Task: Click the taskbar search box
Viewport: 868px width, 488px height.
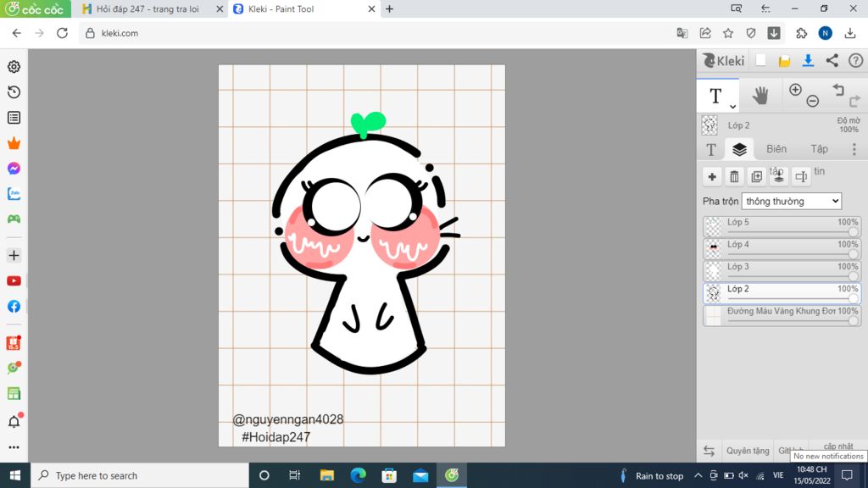Action: point(140,475)
